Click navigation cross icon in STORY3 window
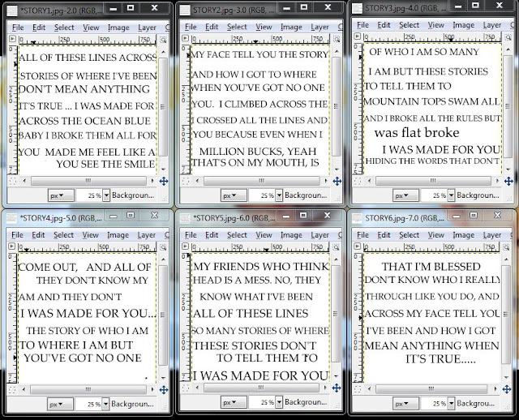The height and width of the screenshot is (420, 519). pos(508,181)
